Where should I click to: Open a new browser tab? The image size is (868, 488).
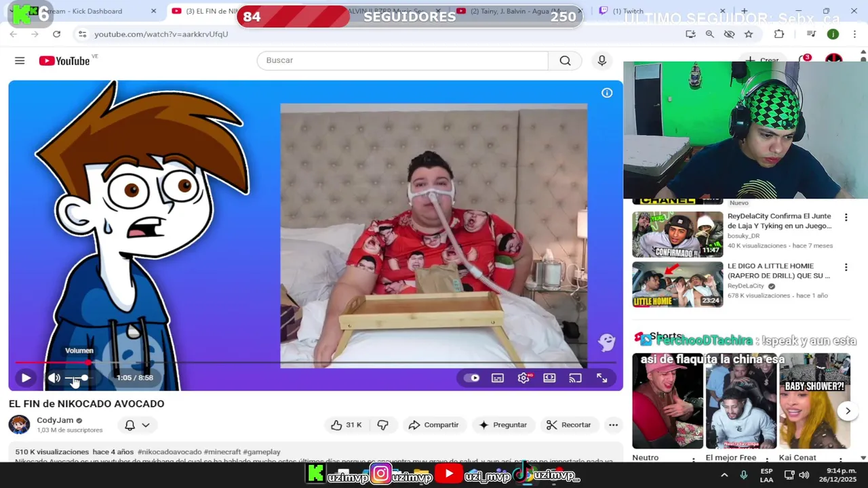coord(745,11)
